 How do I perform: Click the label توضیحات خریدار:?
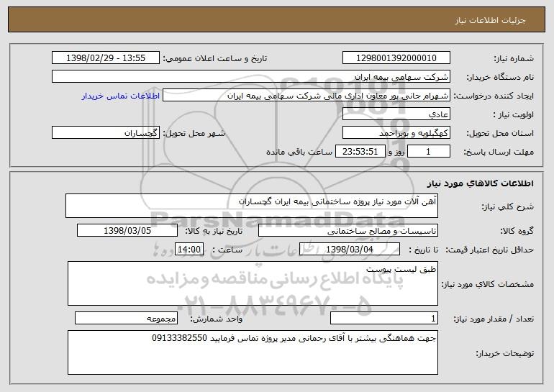[x=505, y=353]
